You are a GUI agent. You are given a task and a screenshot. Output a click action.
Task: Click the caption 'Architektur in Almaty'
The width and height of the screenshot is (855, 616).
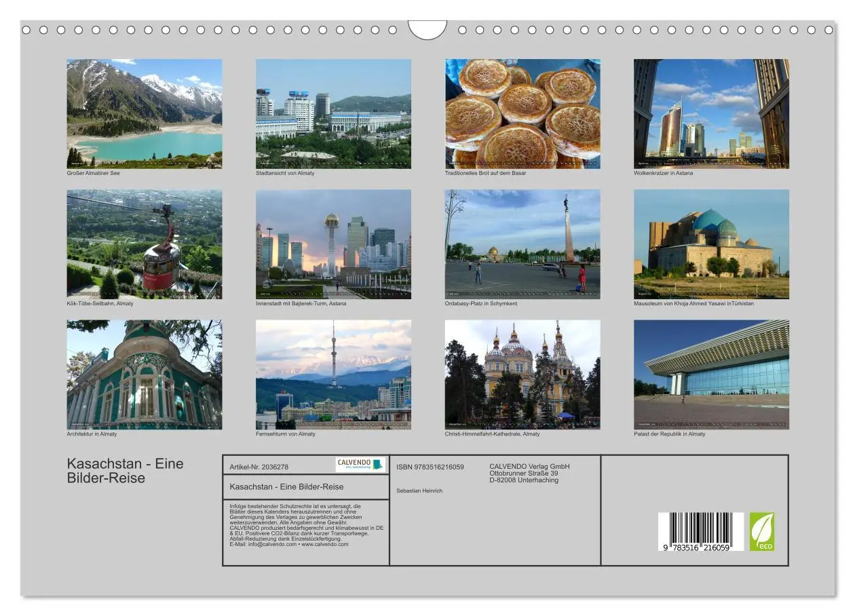click(92, 434)
